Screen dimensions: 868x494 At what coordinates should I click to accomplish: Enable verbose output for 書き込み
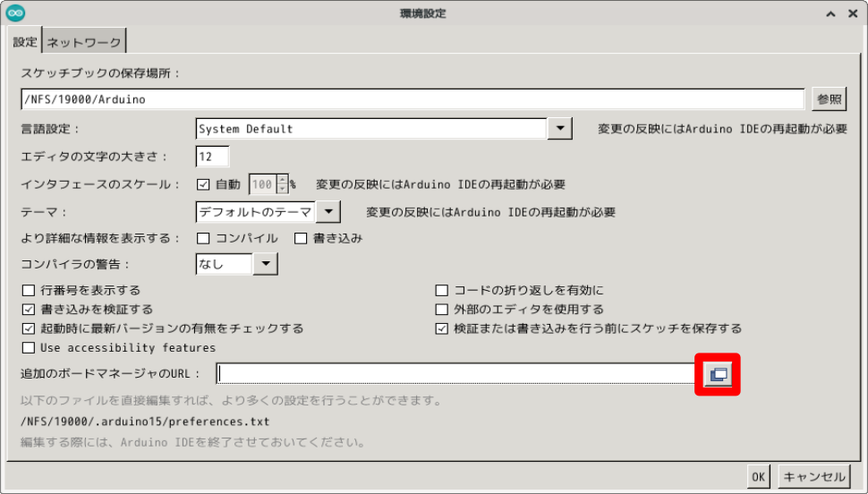coord(301,238)
